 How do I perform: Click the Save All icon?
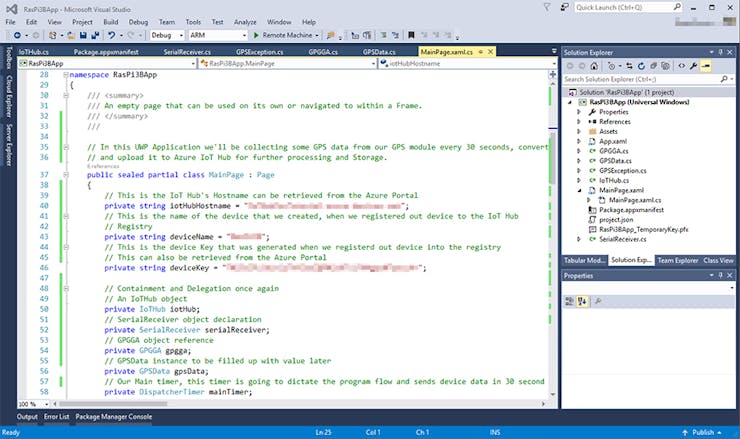(95, 35)
